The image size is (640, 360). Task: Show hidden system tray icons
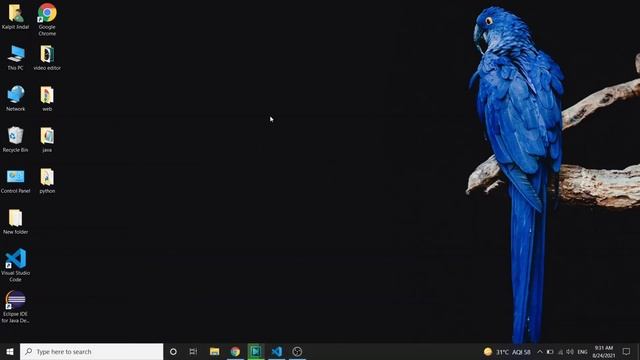540,352
